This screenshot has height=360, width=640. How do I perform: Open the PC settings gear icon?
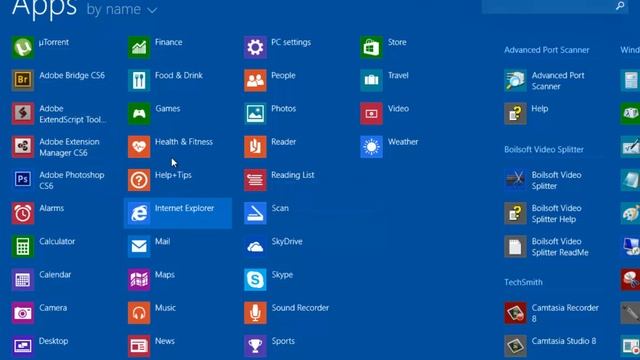point(255,47)
